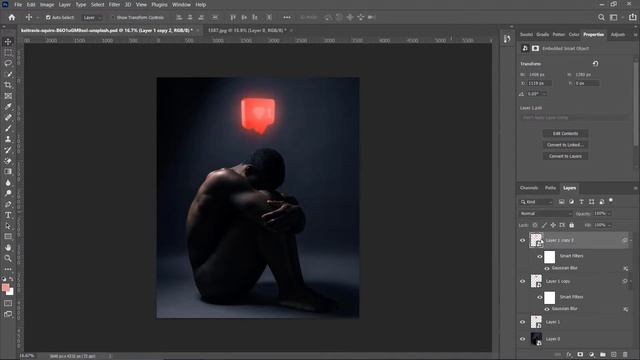Click the X position input field
640x360 pixels.
[540, 83]
